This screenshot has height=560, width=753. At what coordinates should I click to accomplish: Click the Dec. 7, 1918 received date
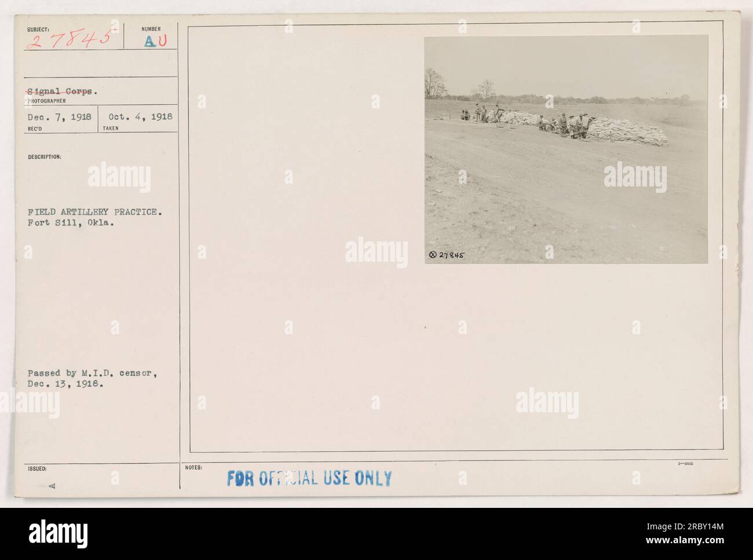(x=59, y=116)
